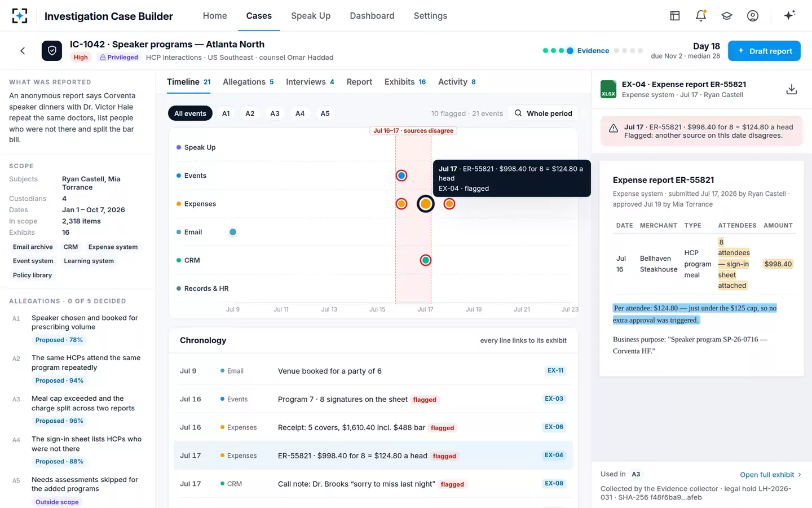The image size is (812, 508).
Task: Toggle the A3 allegation filter chip
Action: pos(275,113)
